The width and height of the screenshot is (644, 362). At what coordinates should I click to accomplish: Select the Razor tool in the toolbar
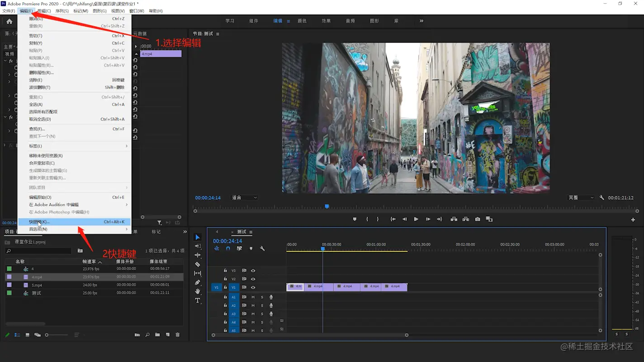point(198,264)
